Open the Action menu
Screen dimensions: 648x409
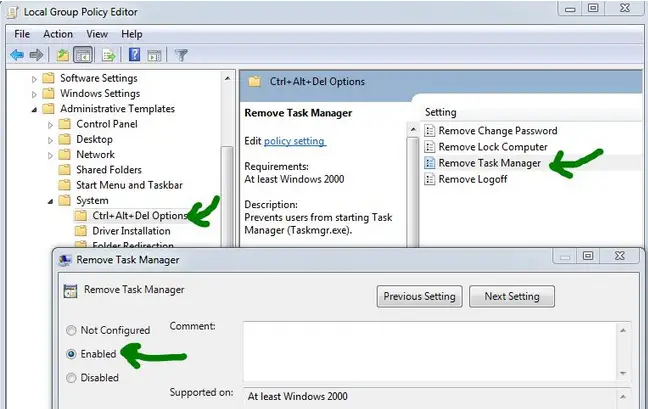point(58,34)
